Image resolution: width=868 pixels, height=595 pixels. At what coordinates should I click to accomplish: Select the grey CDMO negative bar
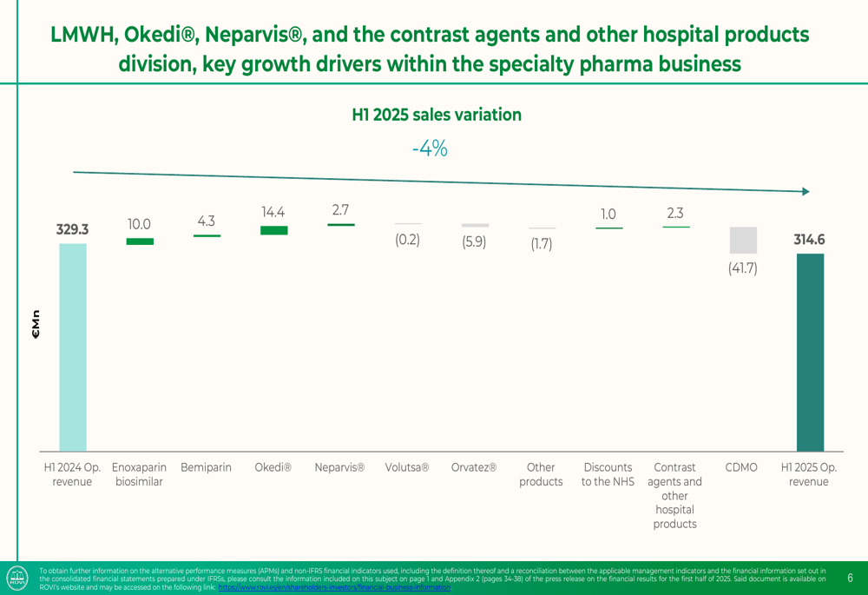(743, 241)
